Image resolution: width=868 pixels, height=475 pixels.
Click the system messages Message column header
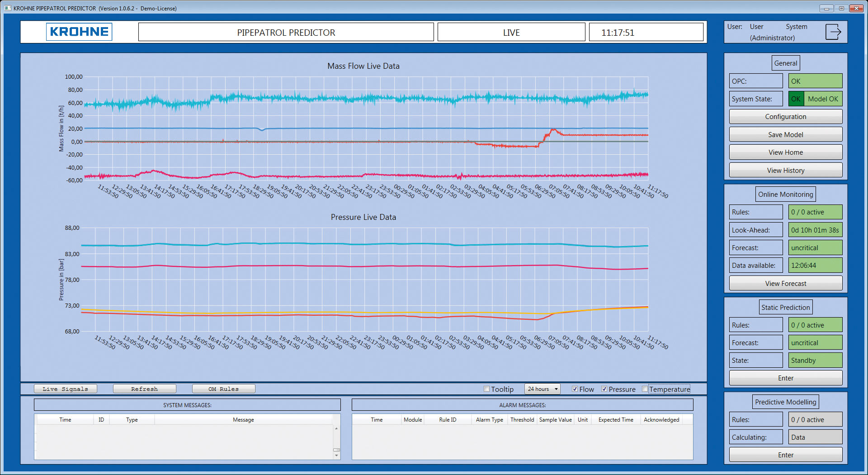243,420
